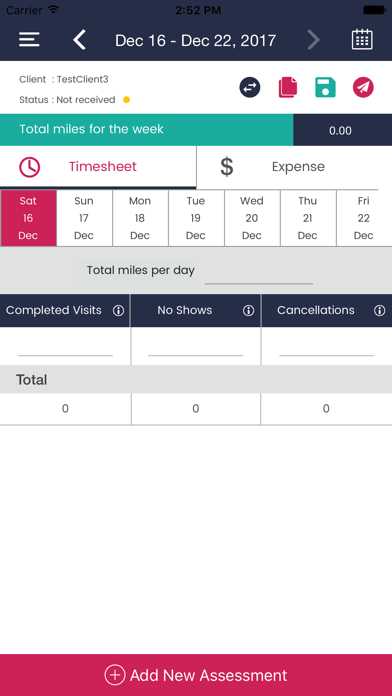Open the hamburger menu

pos(29,40)
